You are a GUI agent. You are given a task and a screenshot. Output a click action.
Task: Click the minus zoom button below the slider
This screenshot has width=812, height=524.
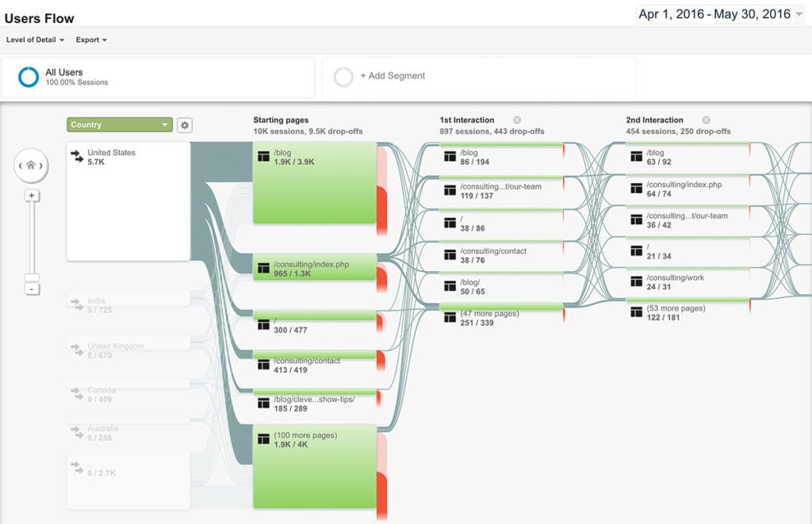[x=32, y=289]
